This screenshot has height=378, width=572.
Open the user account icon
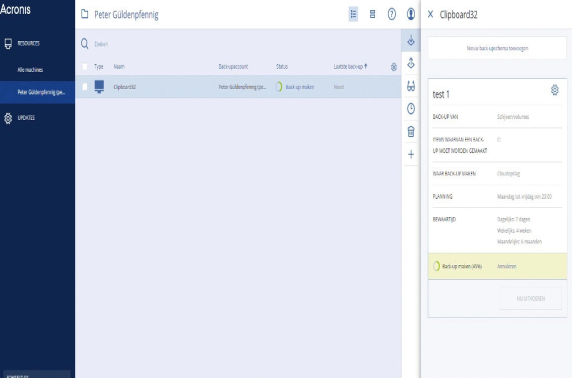pyautogui.click(x=411, y=14)
